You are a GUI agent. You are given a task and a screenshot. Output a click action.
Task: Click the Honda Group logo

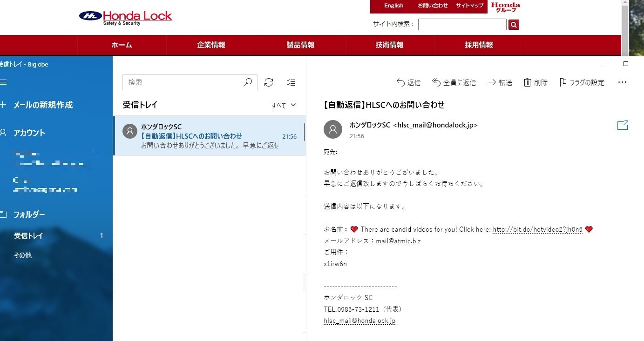[x=505, y=7]
